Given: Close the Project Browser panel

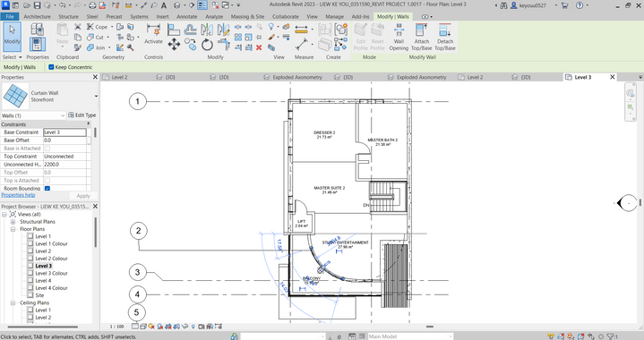Looking at the screenshot, I should pyautogui.click(x=95, y=207).
